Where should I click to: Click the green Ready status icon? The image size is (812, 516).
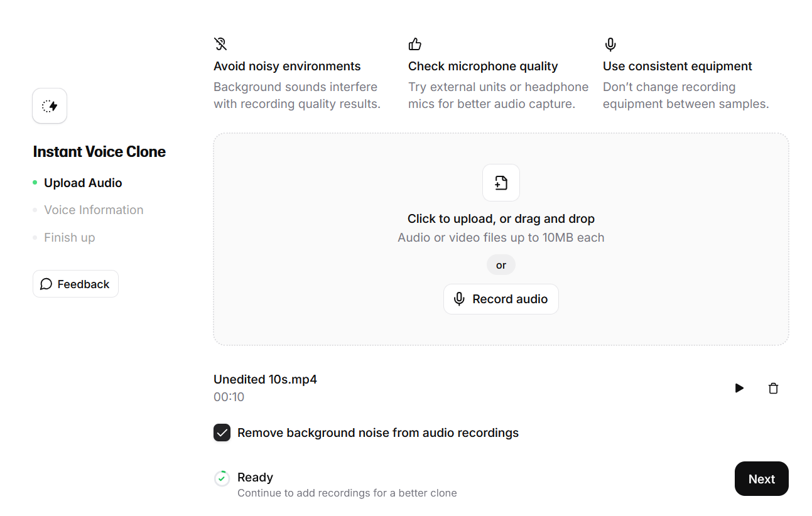[222, 478]
